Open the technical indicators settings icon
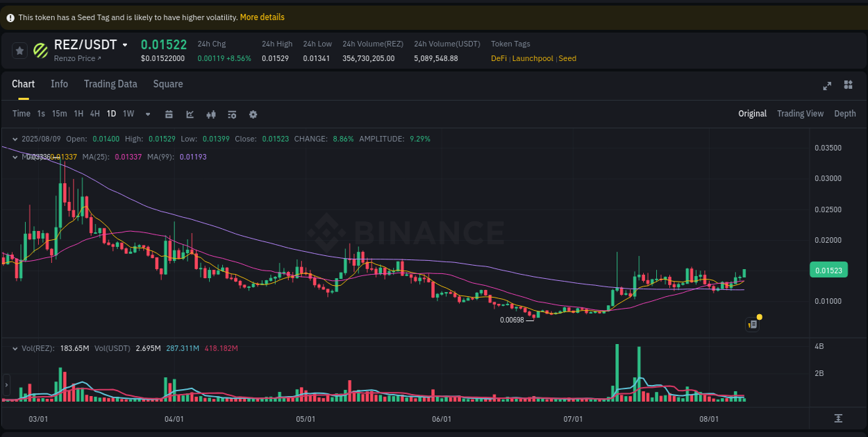Viewport: 868px width, 437px height. pos(232,114)
